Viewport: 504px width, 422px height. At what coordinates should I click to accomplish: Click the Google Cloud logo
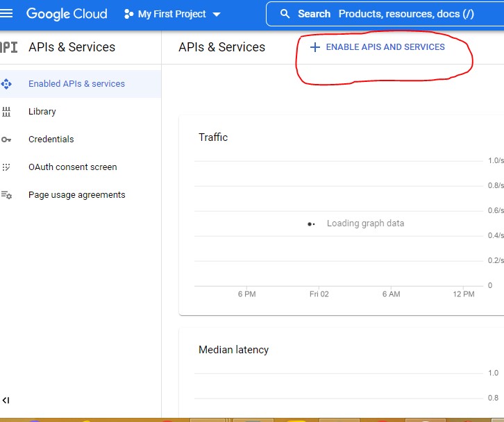[x=67, y=14]
